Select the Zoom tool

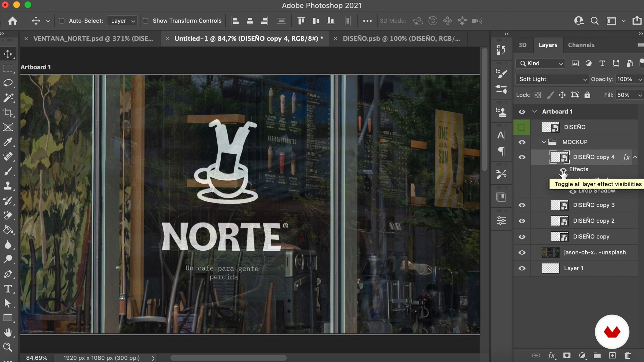8,347
